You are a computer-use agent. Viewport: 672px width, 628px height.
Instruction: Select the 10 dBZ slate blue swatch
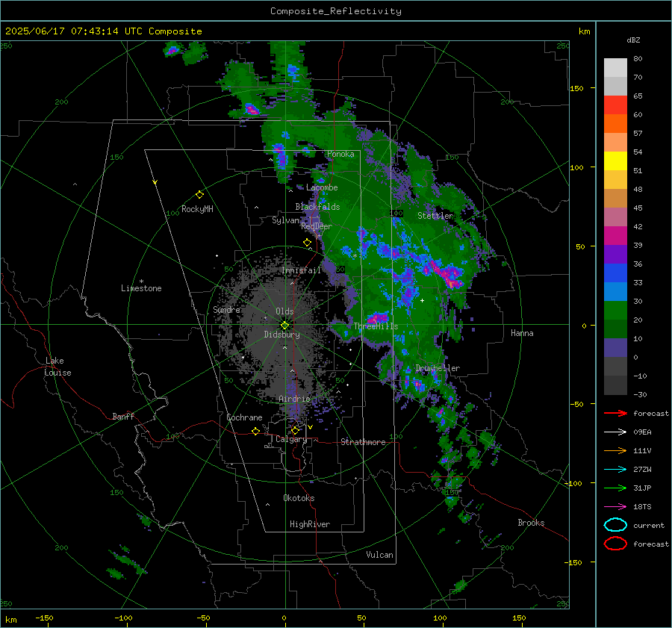615,348
